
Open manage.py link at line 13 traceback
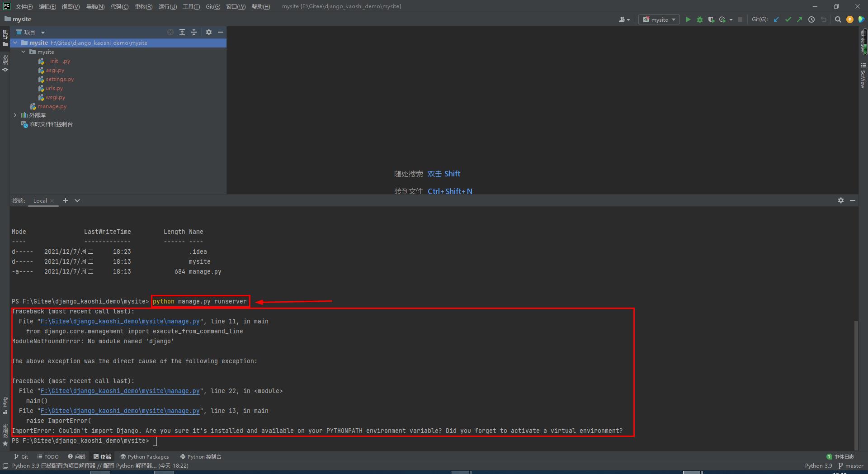(x=120, y=411)
